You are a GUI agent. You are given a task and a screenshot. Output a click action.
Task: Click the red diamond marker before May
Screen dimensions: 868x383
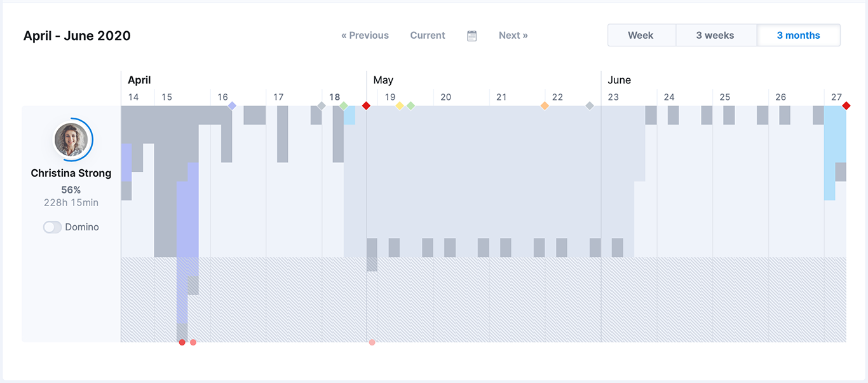(366, 106)
